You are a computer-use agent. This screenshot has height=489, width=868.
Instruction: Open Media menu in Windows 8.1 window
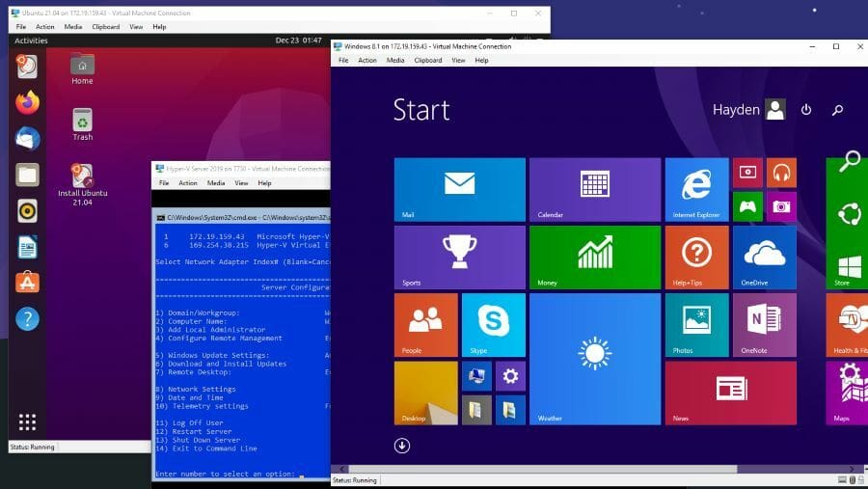tap(394, 61)
